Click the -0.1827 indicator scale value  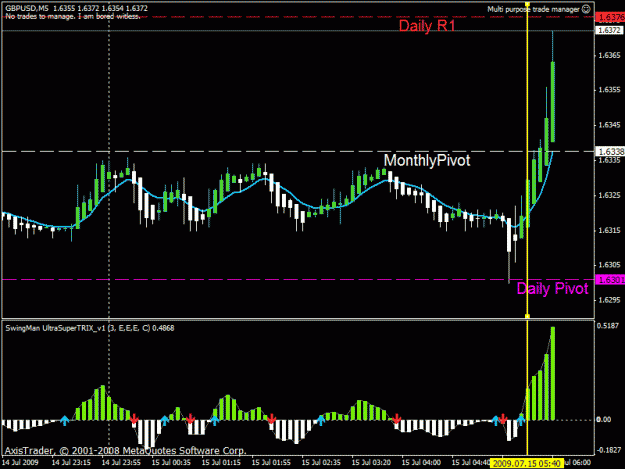609,450
